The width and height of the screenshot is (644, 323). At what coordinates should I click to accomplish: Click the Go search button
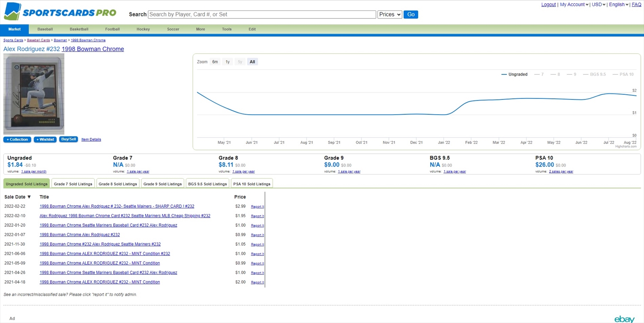click(411, 14)
